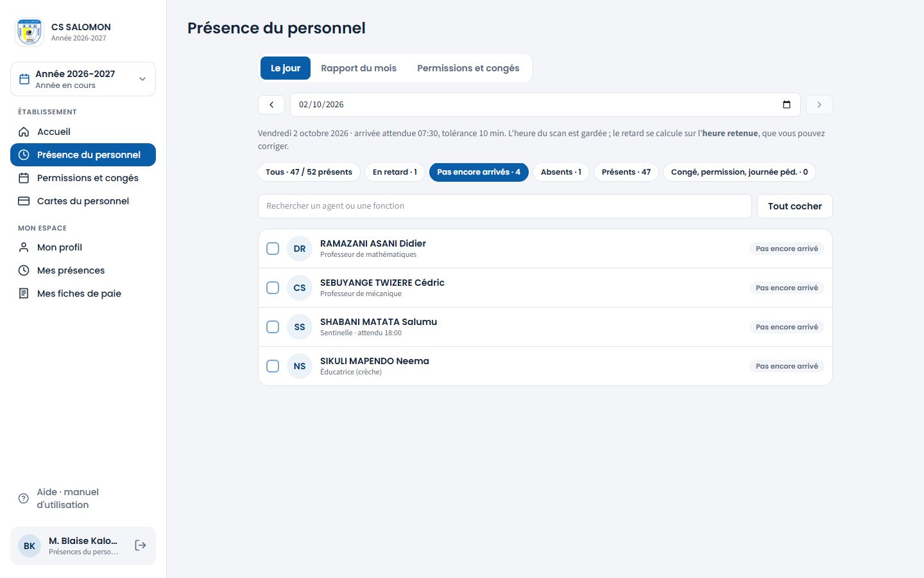Click the clock icon beside Mes présences
The image size is (924, 578).
24,270
